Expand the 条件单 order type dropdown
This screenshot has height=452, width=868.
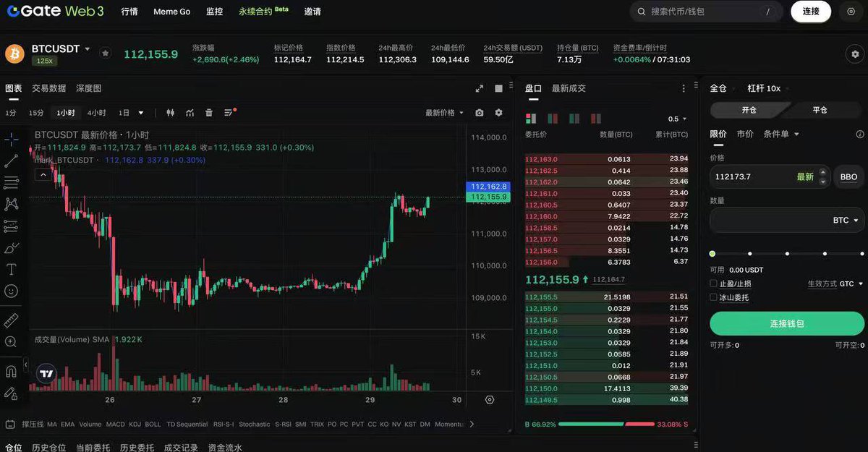click(781, 134)
